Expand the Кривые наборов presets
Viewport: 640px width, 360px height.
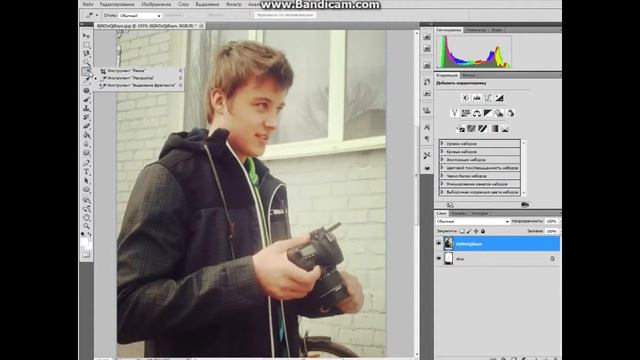pos(442,151)
